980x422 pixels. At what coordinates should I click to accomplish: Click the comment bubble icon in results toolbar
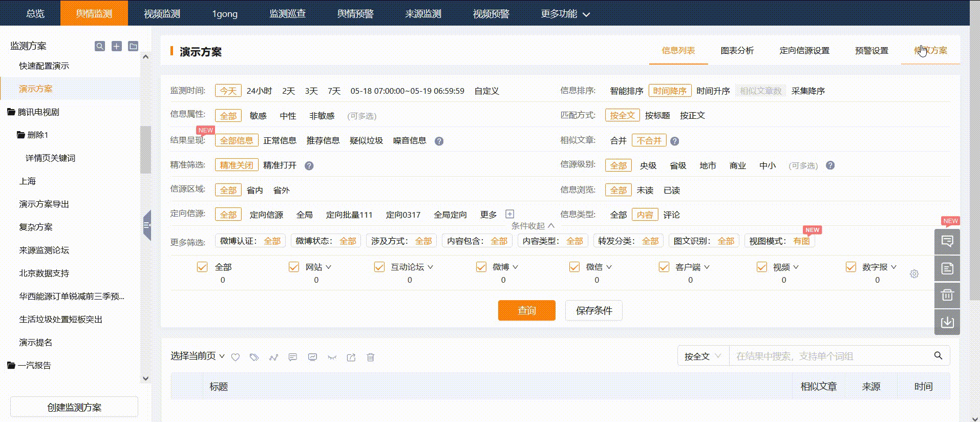click(x=293, y=357)
